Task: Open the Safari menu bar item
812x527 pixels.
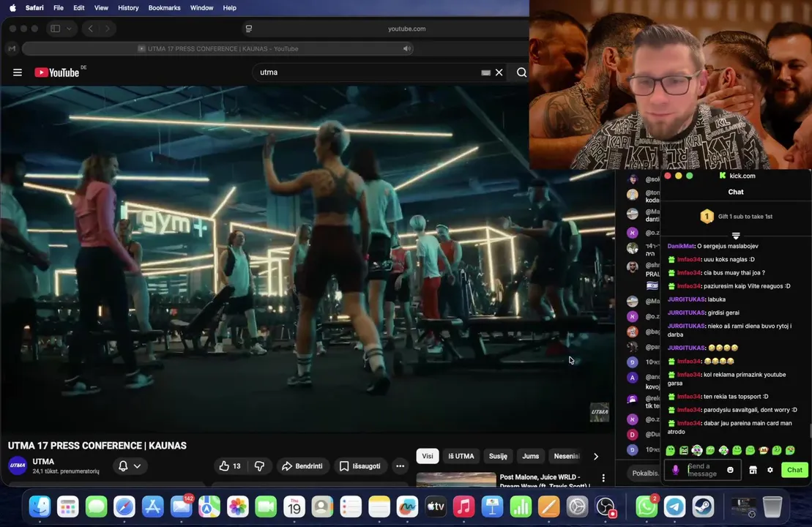Action: click(x=34, y=8)
